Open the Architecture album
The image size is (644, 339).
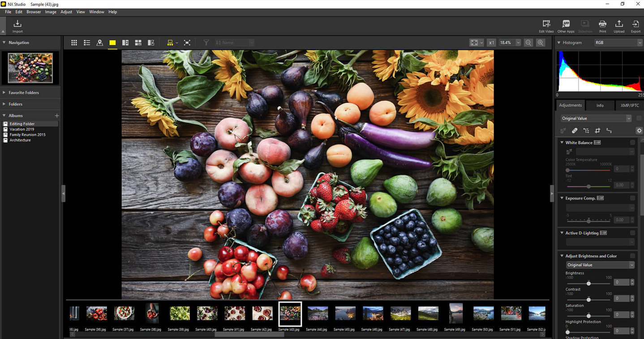(20, 140)
